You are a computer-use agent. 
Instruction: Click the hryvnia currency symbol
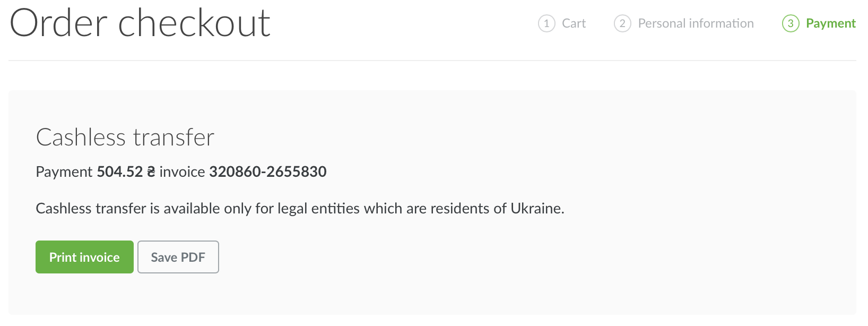click(151, 171)
